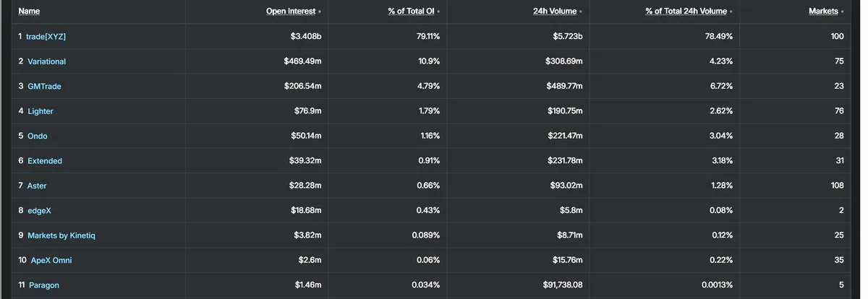The width and height of the screenshot is (868, 299).
Task: Open Extended protocol link
Action: point(45,161)
